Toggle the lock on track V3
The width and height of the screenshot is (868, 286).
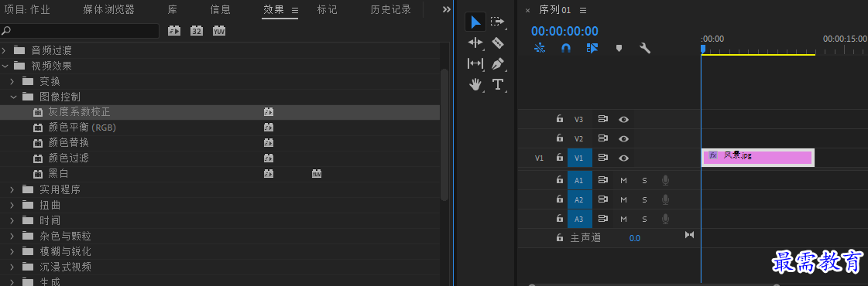pos(560,119)
